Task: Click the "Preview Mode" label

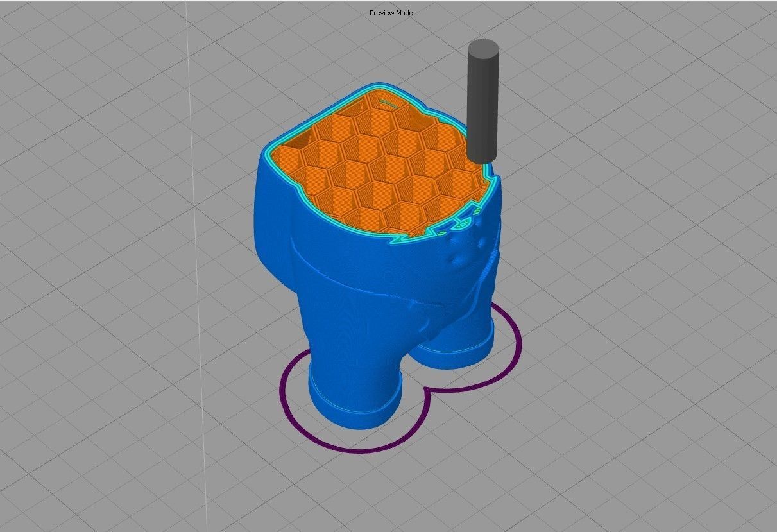Action: coord(391,13)
